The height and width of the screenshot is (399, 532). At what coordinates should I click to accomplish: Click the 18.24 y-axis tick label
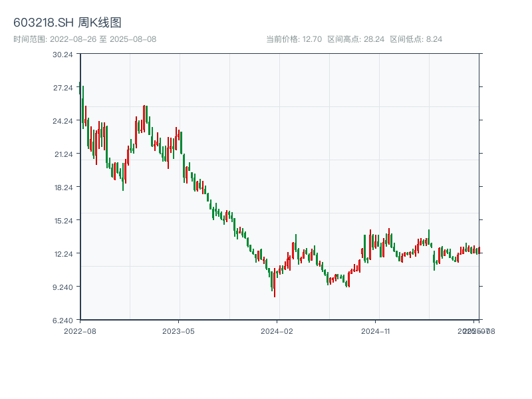coord(63,187)
